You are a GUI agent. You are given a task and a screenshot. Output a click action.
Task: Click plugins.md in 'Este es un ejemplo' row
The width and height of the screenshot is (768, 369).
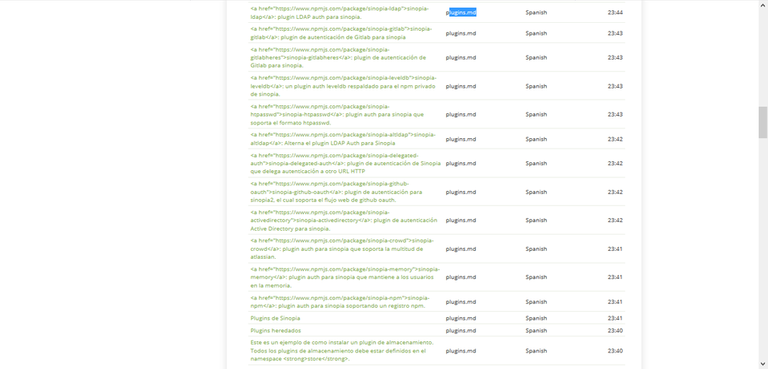click(461, 350)
